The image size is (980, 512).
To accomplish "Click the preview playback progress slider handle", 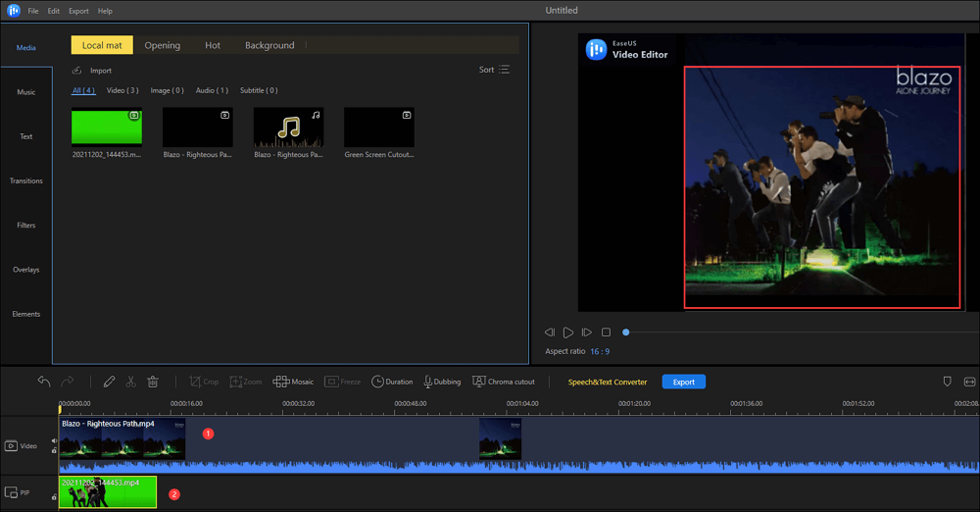I will coord(626,333).
